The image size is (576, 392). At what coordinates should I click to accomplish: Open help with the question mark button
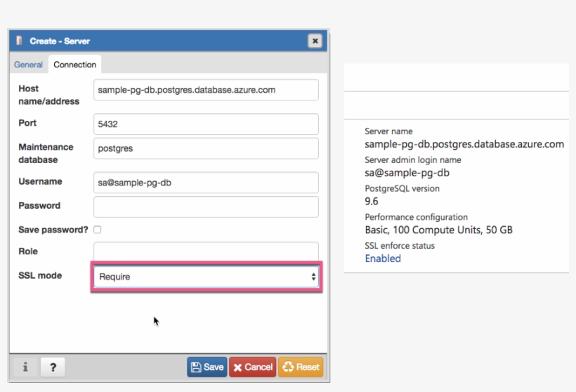(x=53, y=367)
